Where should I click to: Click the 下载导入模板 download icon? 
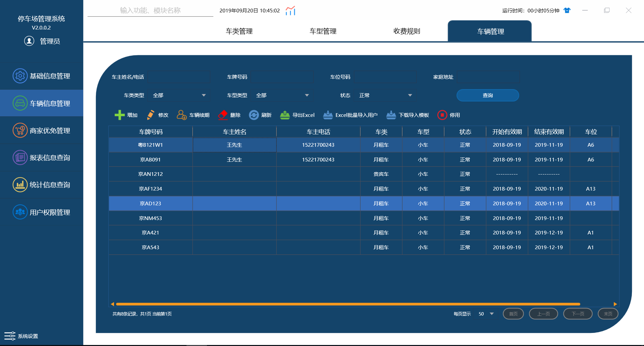coord(391,115)
